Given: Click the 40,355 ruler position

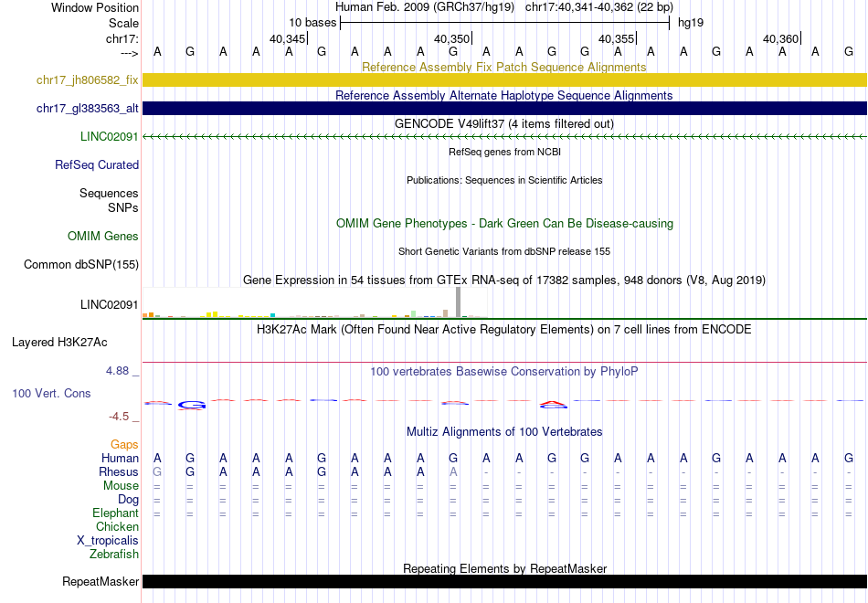Looking at the screenshot, I should point(616,38).
